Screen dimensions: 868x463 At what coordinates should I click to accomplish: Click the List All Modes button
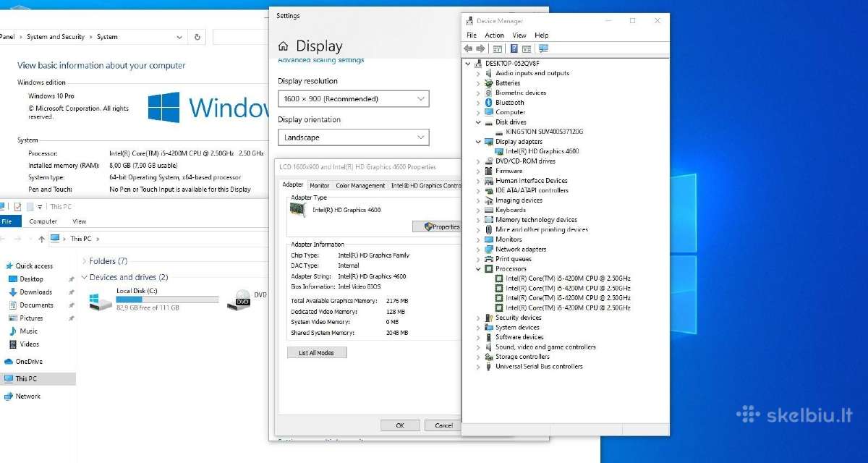point(317,353)
